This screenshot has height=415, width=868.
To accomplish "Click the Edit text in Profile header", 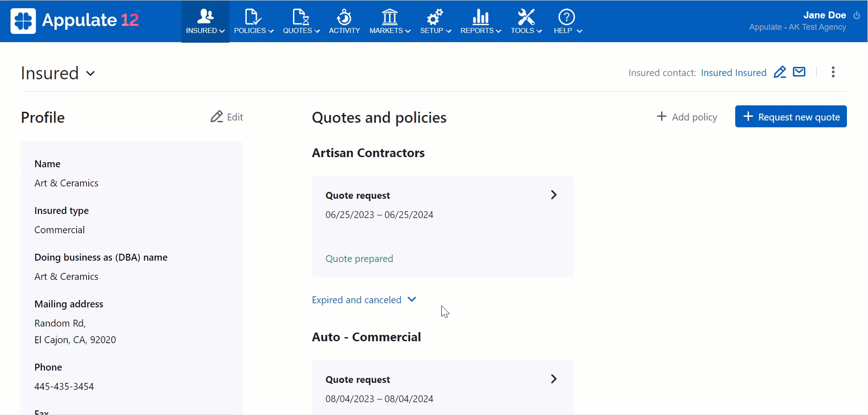I will tap(235, 117).
